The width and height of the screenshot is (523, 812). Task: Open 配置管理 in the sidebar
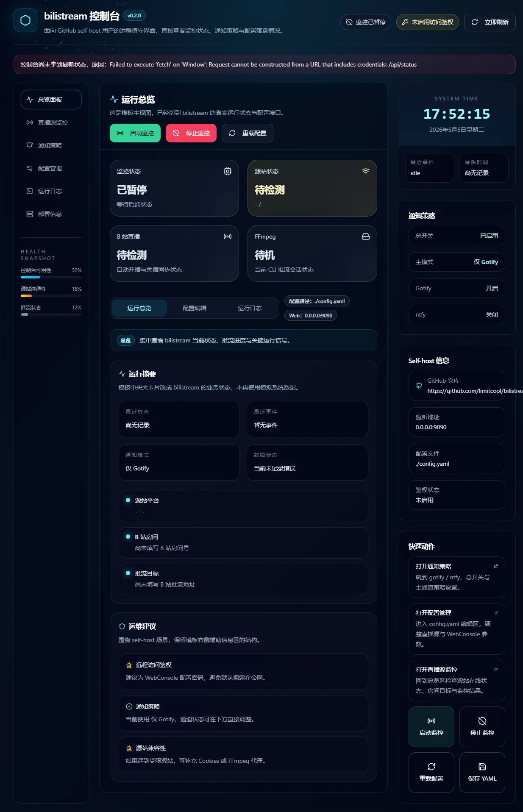click(x=51, y=168)
